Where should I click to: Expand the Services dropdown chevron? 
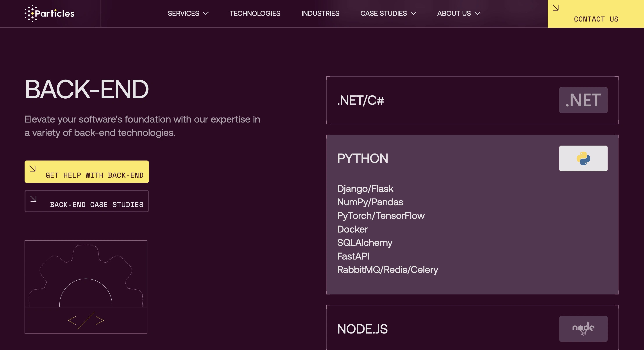pyautogui.click(x=206, y=14)
